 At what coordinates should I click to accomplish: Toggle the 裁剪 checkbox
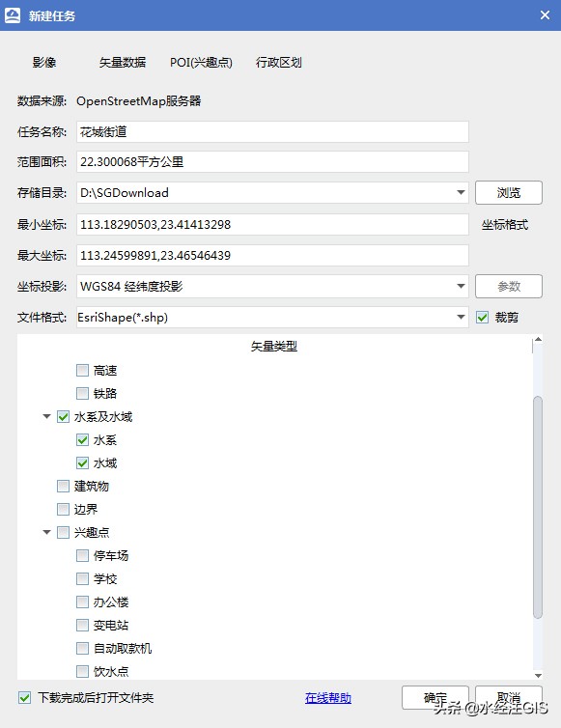click(482, 317)
